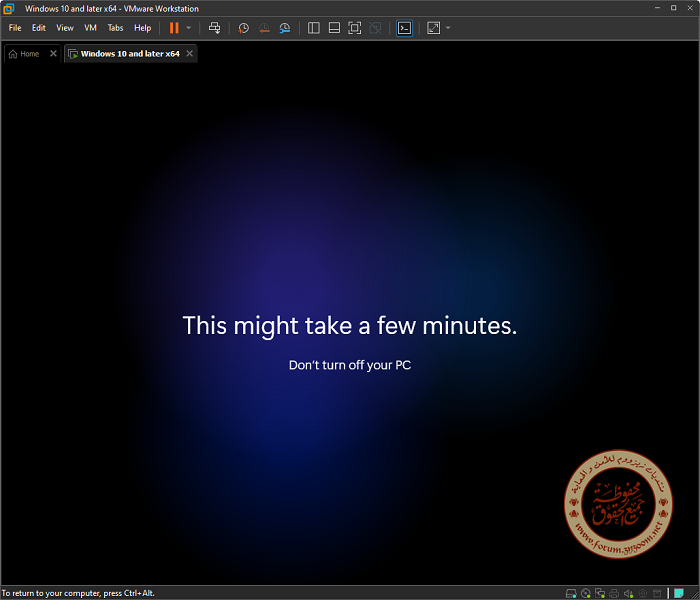Click 'This might take a few minutes.' text
This screenshot has height=600, width=700.
coord(350,325)
